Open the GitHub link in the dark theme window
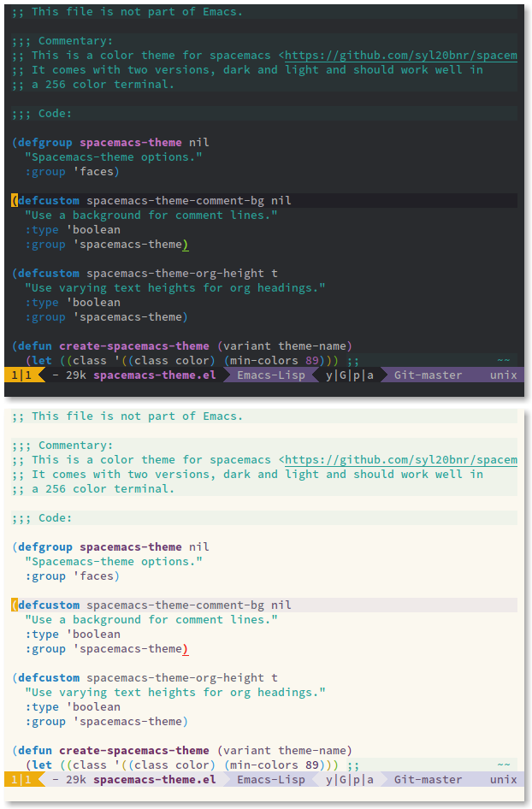This screenshot has width=532, height=809. pyautogui.click(x=401, y=56)
